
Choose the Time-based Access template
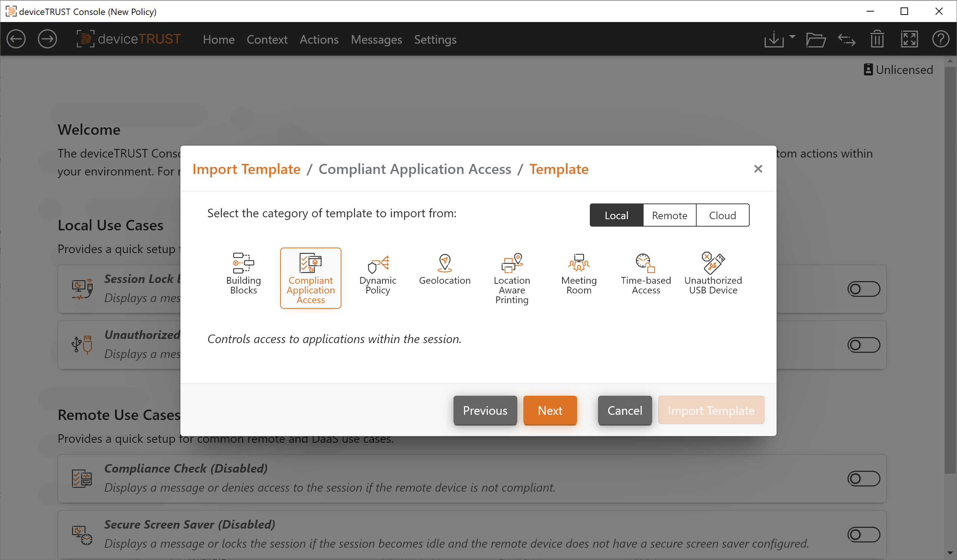(645, 273)
